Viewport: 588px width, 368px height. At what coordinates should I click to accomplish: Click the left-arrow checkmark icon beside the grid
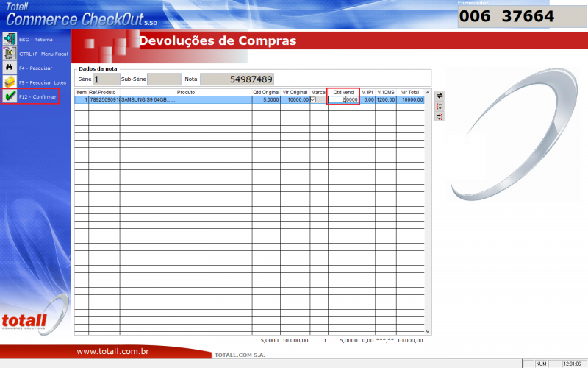[x=440, y=105]
